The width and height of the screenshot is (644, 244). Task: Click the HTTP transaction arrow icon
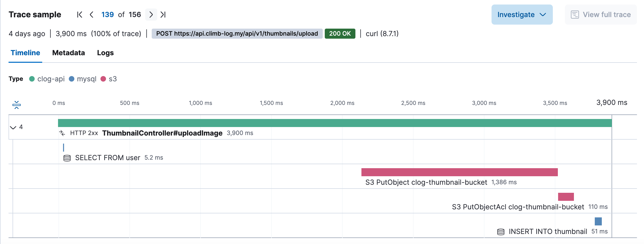coord(62,133)
